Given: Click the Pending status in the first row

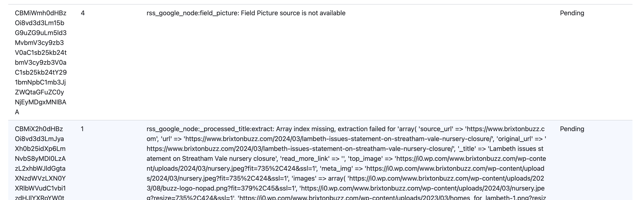Looking at the screenshot, I should (x=572, y=13).
